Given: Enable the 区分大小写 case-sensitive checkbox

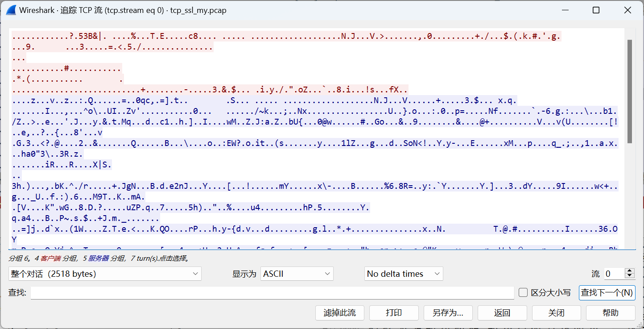Looking at the screenshot, I should tap(523, 292).
